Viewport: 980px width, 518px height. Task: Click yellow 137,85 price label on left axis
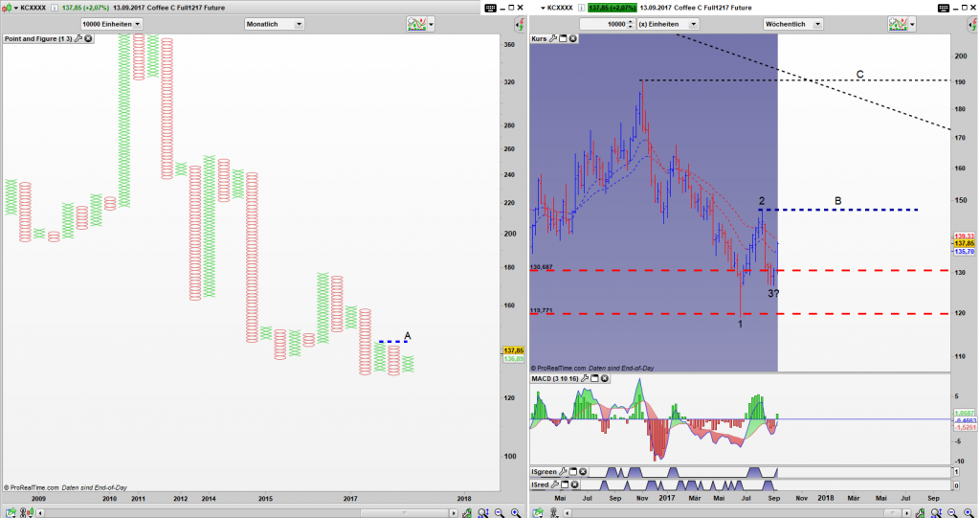click(514, 350)
